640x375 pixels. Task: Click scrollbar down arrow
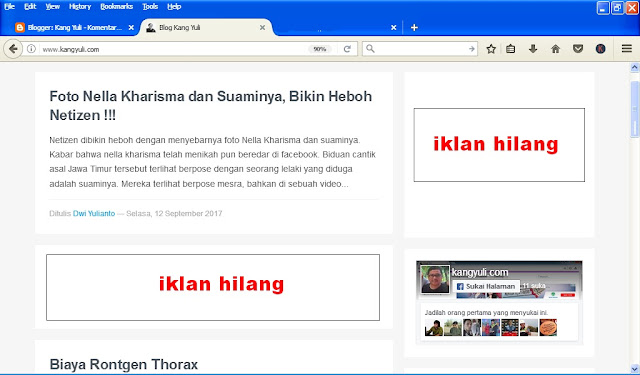(634, 368)
